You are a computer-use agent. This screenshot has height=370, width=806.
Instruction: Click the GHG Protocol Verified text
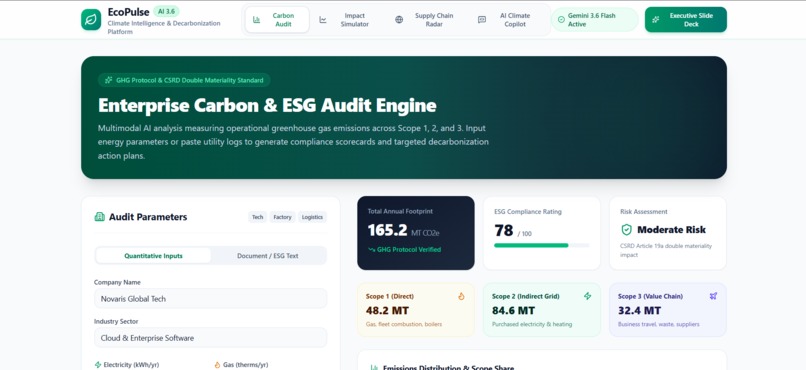tap(409, 250)
